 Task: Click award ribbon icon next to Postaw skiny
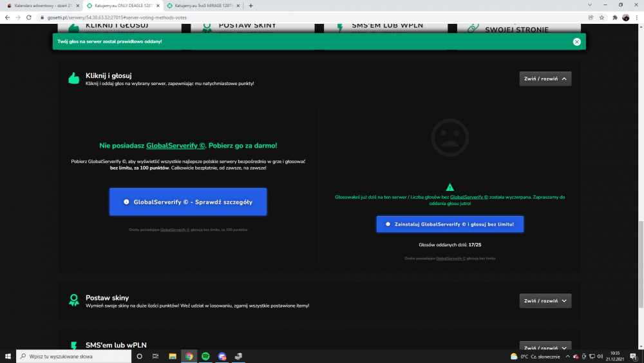pos(74,300)
